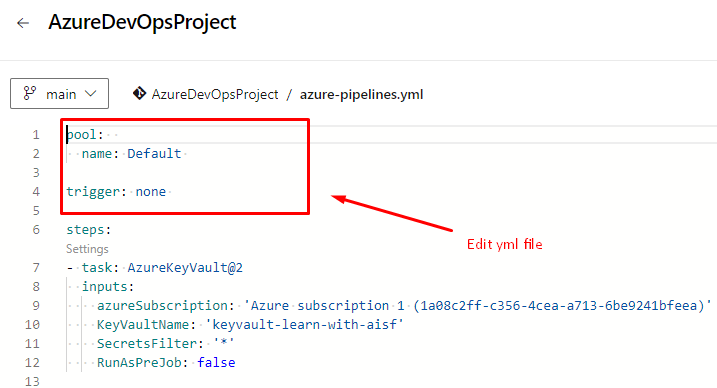Open AzureDevOpsProject breadcrumb link
Image resolution: width=717 pixels, height=388 pixels.
pos(215,95)
